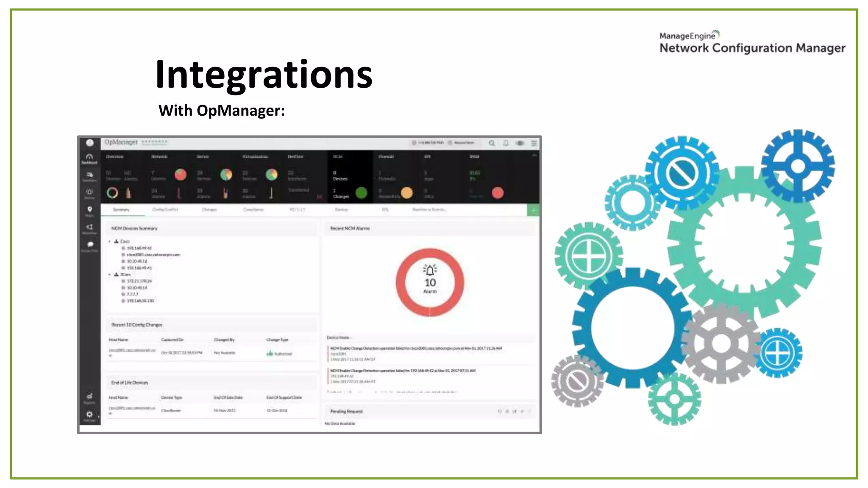Open host name link in End of Life Devices
This screenshot has height=488, width=868.
click(132, 410)
